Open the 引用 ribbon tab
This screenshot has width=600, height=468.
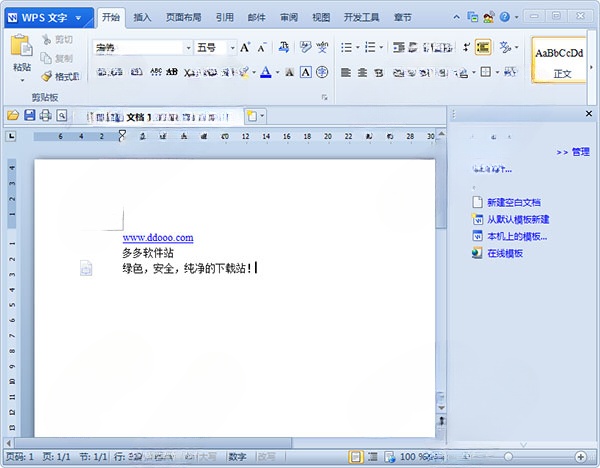(224, 17)
